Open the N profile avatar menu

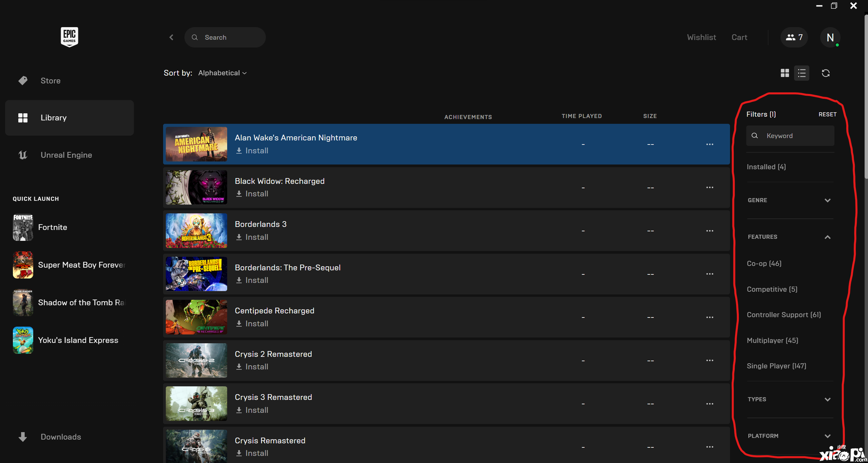pyautogui.click(x=830, y=37)
